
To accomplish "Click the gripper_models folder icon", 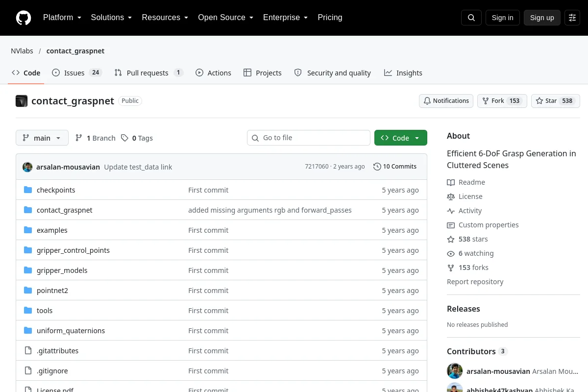I will point(28,270).
